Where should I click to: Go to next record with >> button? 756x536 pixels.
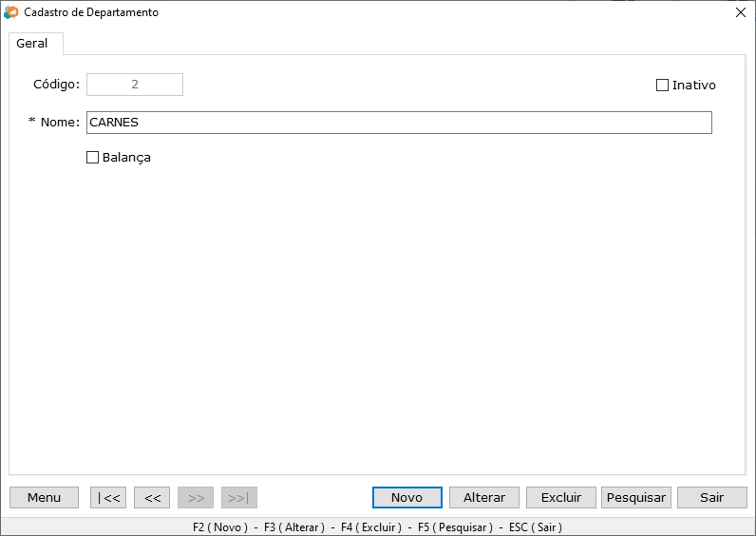tap(196, 498)
